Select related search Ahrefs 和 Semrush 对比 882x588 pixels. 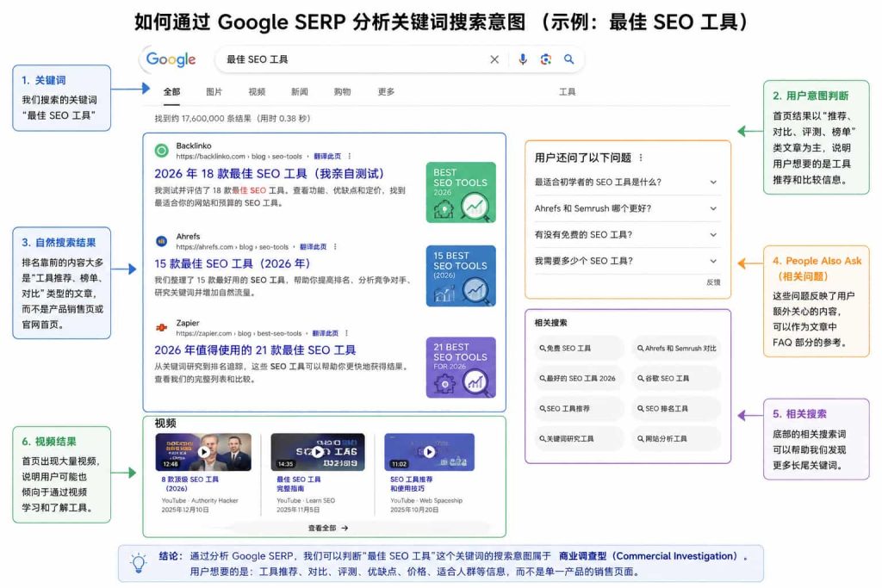(x=676, y=349)
